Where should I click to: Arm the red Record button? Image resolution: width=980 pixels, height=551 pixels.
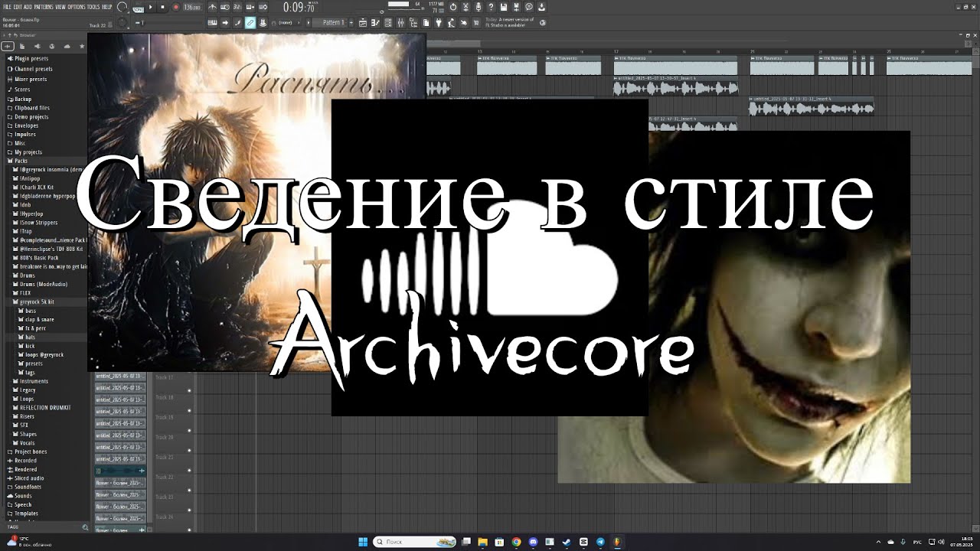[x=176, y=7]
